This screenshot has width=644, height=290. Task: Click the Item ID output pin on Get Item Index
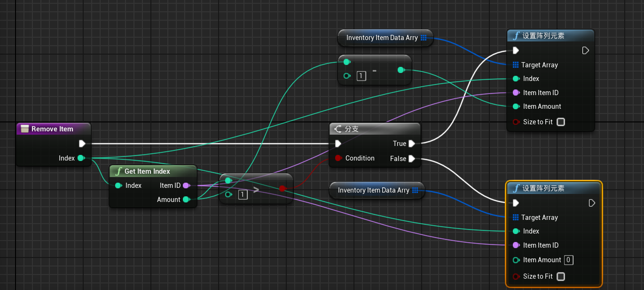click(186, 185)
